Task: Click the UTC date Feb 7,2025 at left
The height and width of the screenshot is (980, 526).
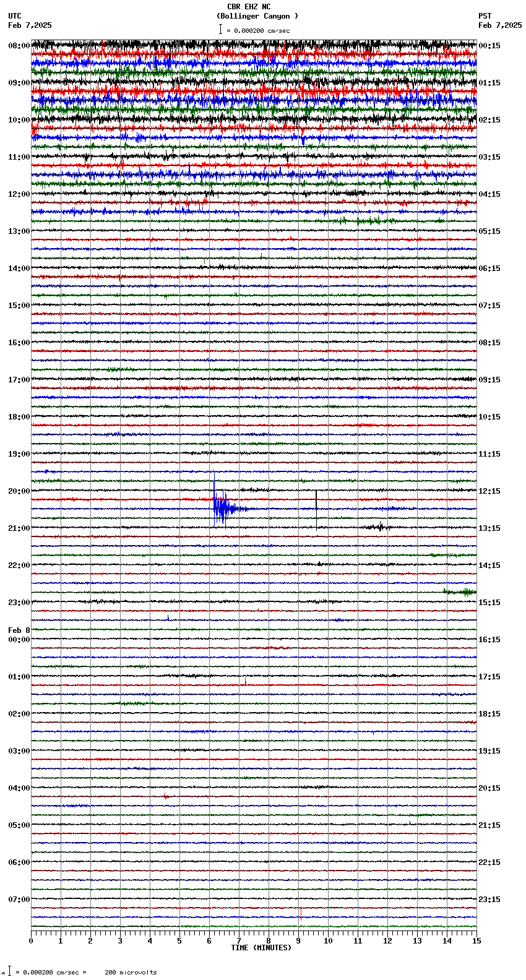Action: [30, 25]
